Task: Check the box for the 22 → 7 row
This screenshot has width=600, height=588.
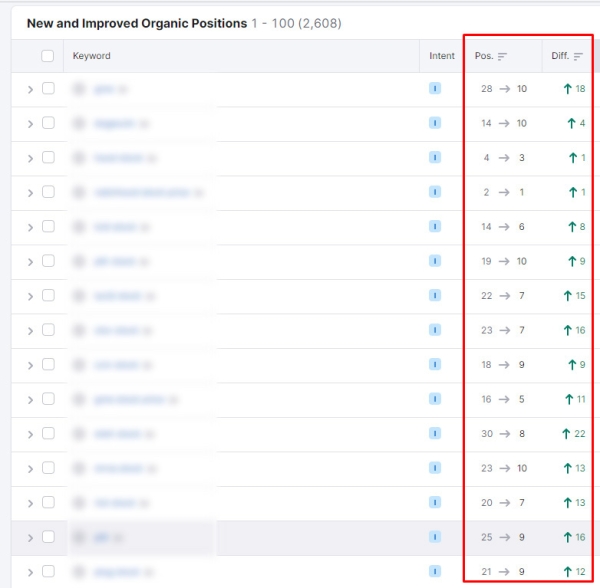Action: [48, 296]
